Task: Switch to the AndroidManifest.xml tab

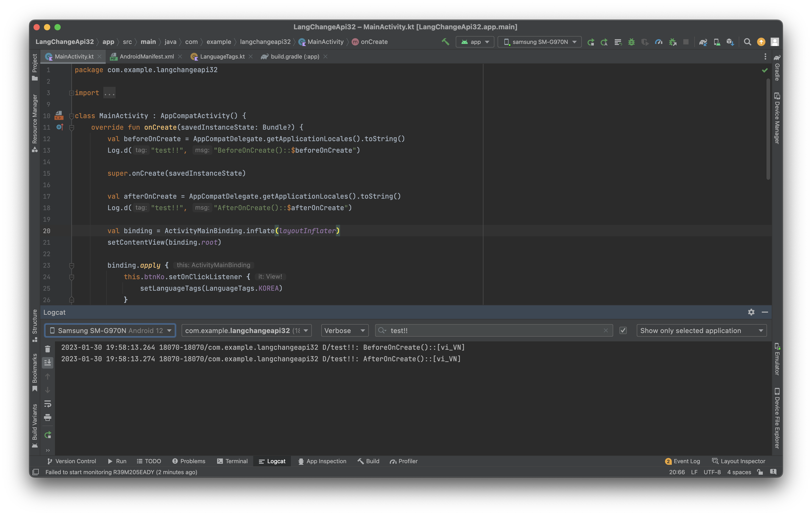Action: 146,57
